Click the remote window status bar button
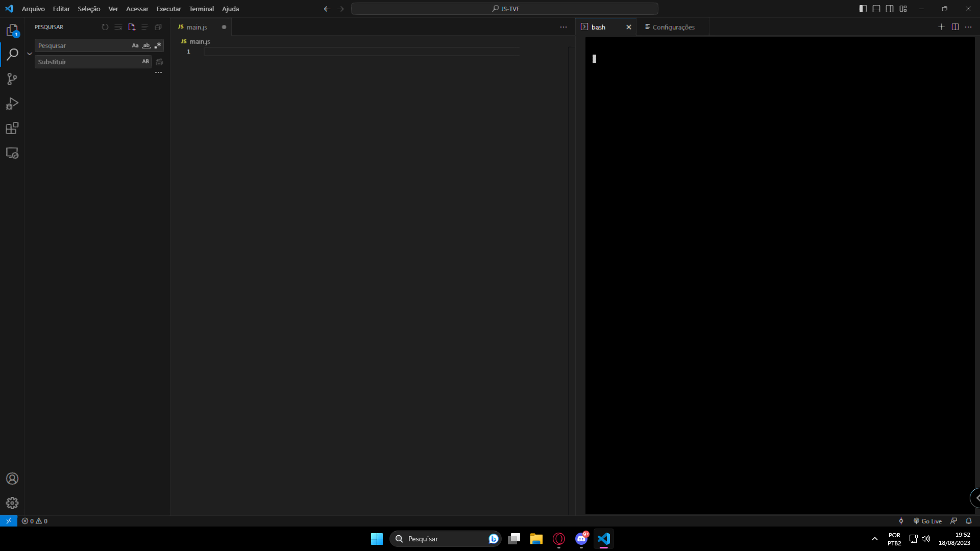The height and width of the screenshot is (551, 980). point(9,521)
